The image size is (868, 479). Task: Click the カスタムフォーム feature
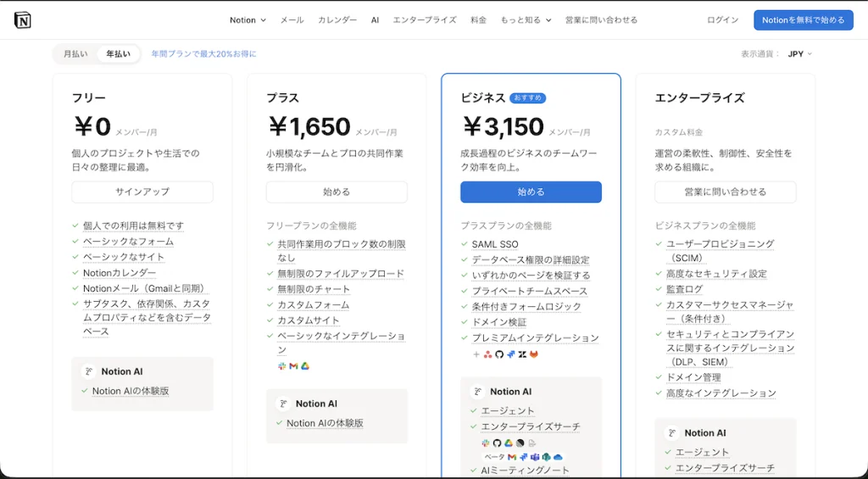tap(314, 304)
